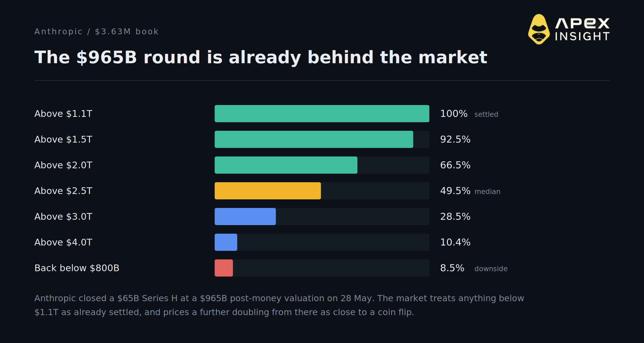This screenshot has height=343, width=644.
Task: Click the blue Above $3.0T bar
Action: (x=245, y=217)
